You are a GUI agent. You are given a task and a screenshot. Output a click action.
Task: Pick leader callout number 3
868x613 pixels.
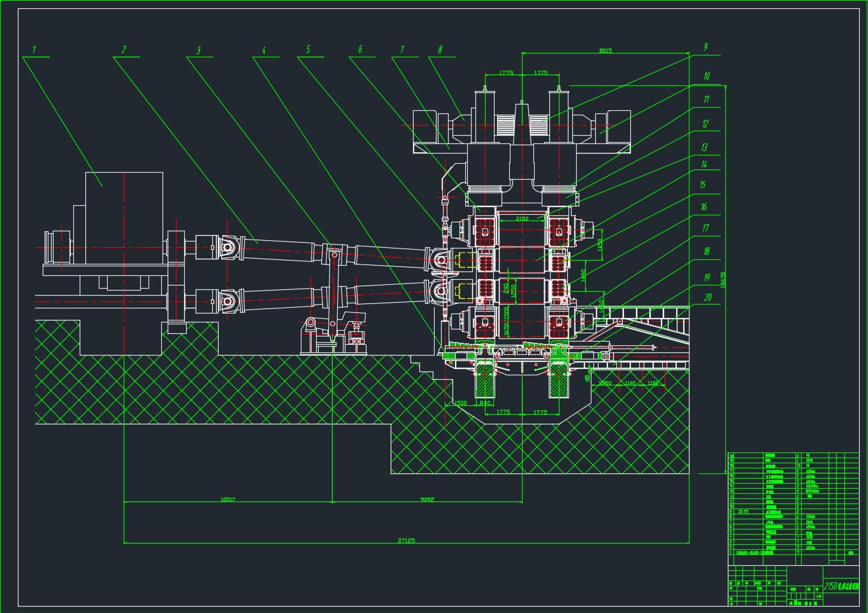198,50
